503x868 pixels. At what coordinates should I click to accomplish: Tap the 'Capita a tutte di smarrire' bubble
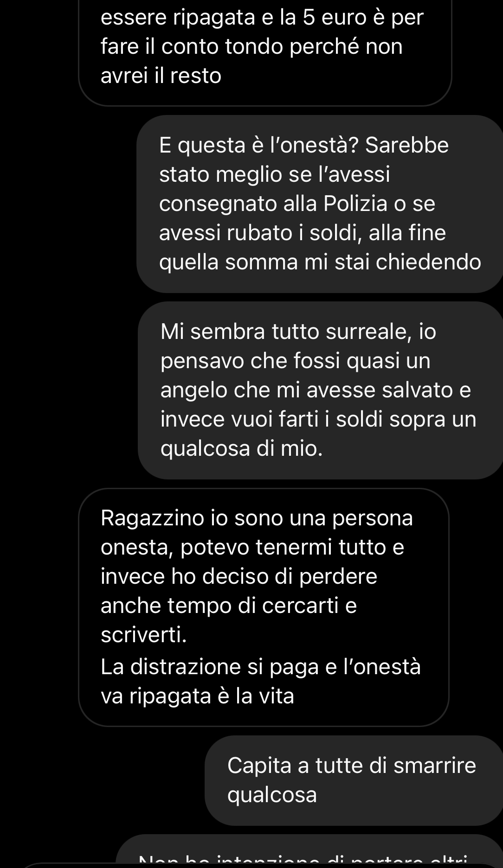point(354,780)
